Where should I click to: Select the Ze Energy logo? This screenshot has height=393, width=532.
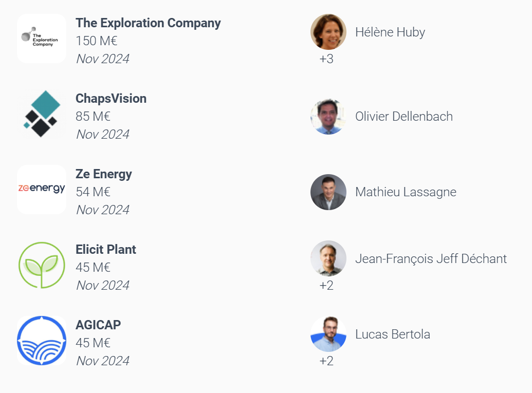point(42,190)
